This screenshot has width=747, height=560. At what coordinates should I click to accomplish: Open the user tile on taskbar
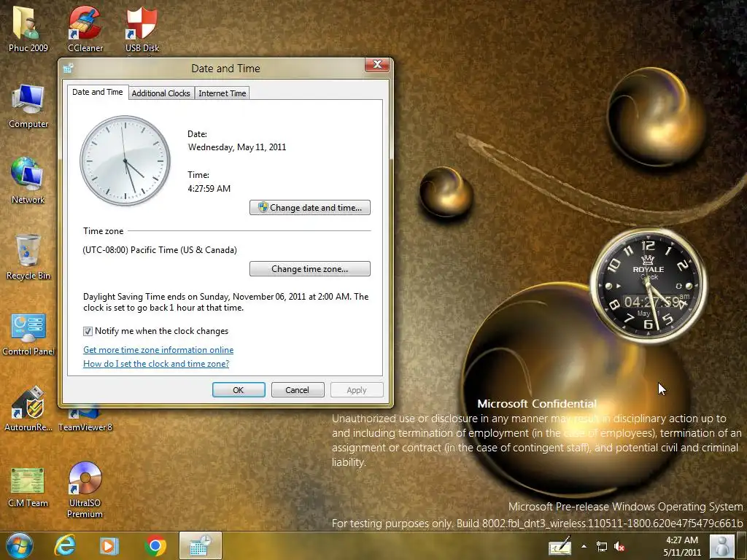coord(721,545)
